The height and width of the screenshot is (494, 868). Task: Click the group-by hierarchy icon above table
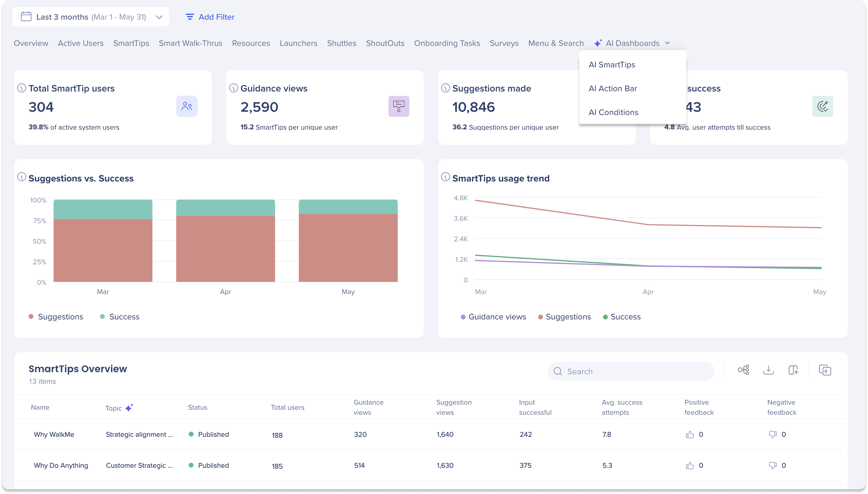pyautogui.click(x=743, y=370)
